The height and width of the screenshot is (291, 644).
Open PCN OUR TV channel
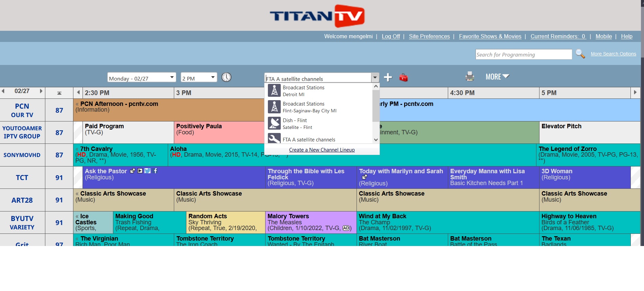coord(22,110)
